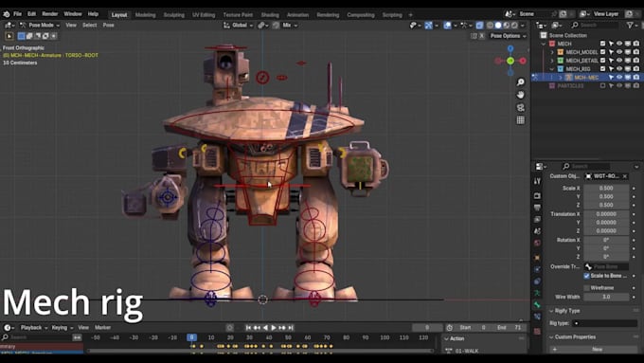Open the Tool properties tab icon
The width and height of the screenshot is (644, 363).
point(537,181)
